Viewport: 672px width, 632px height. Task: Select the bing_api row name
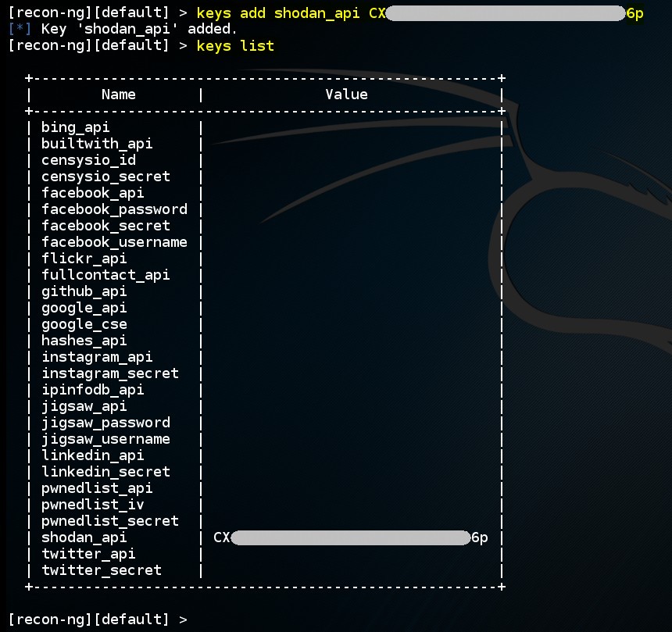tap(76, 127)
